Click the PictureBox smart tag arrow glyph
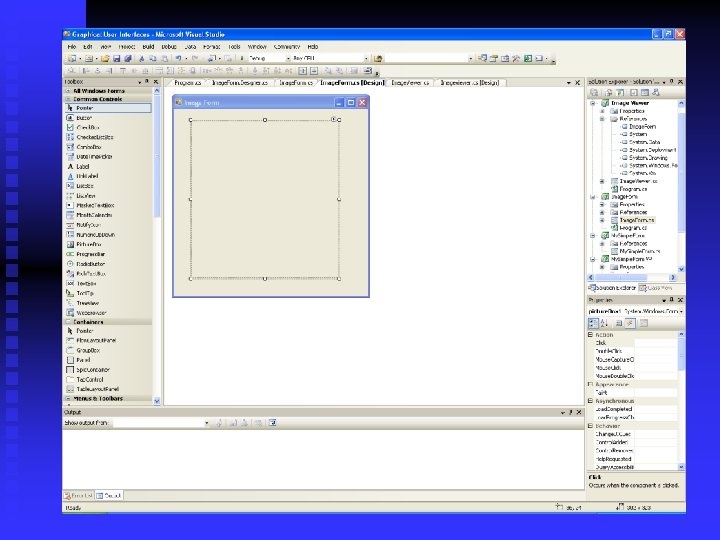 click(x=334, y=119)
